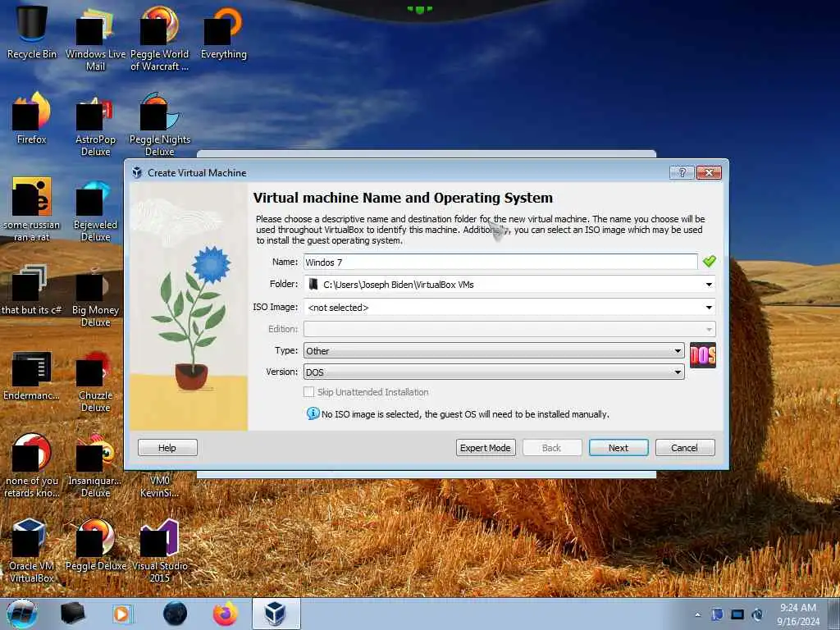
Task: Open the disabled Edition dropdown
Action: [x=509, y=329]
